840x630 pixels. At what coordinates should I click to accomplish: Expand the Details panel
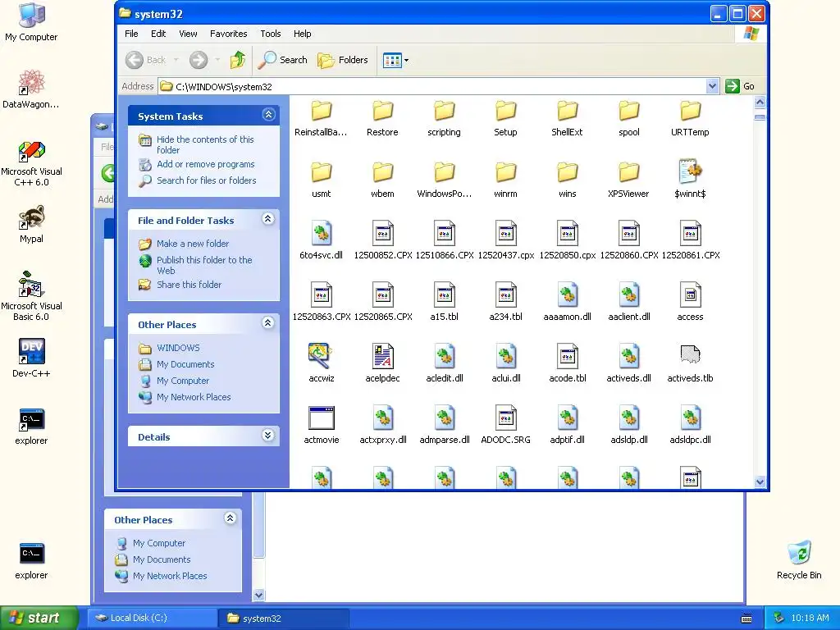click(x=268, y=436)
